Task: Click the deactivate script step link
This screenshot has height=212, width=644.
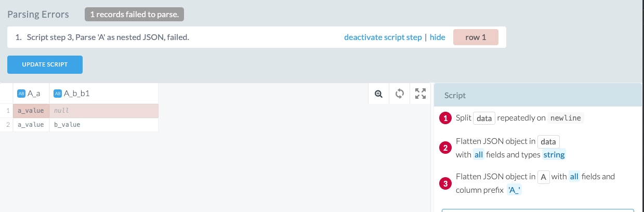Action: [383, 37]
